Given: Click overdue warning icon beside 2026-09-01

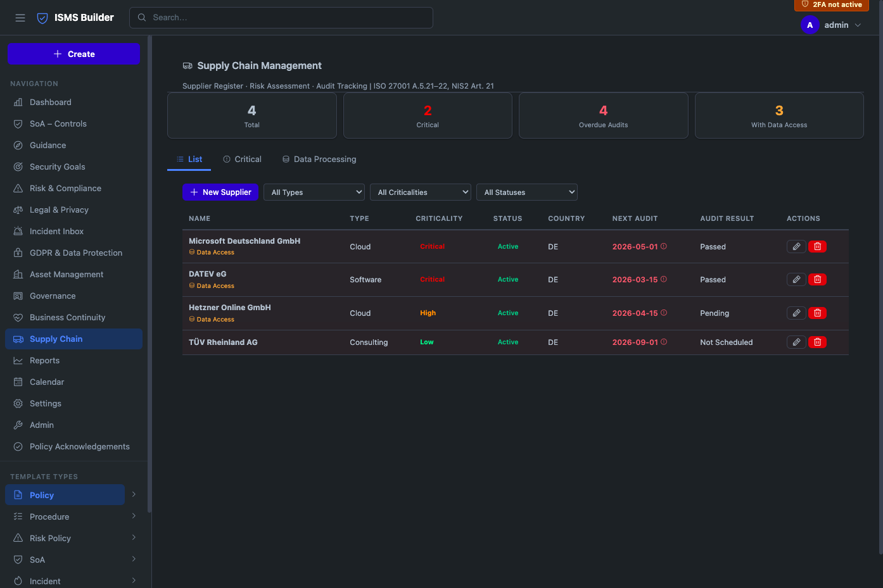Looking at the screenshot, I should tap(664, 342).
